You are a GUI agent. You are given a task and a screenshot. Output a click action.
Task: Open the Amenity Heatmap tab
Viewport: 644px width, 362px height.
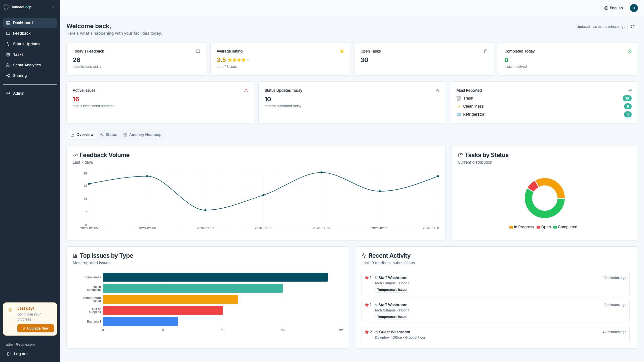(142, 134)
